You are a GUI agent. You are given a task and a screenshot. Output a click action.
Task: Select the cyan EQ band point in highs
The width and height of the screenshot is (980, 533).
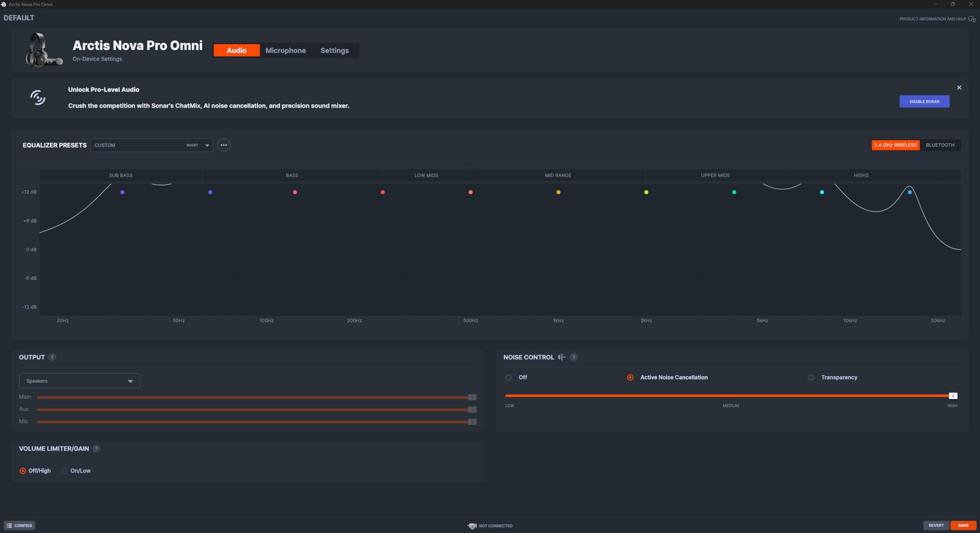pyautogui.click(x=822, y=192)
